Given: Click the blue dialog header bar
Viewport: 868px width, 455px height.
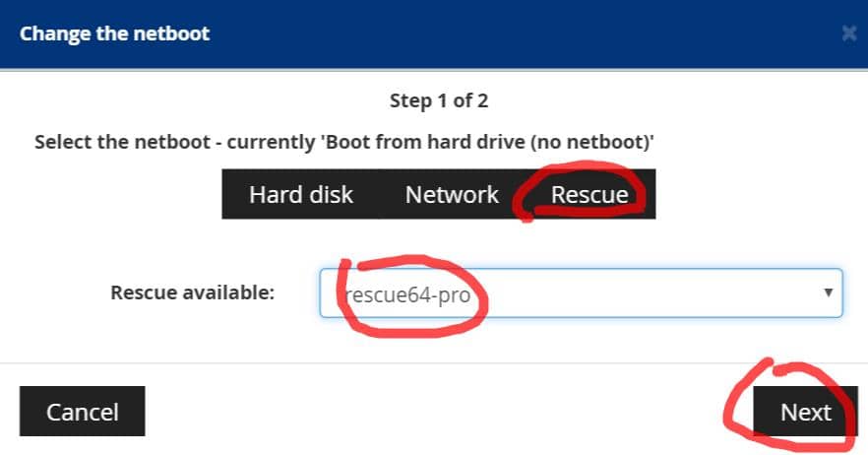Looking at the screenshot, I should (492, 33).
